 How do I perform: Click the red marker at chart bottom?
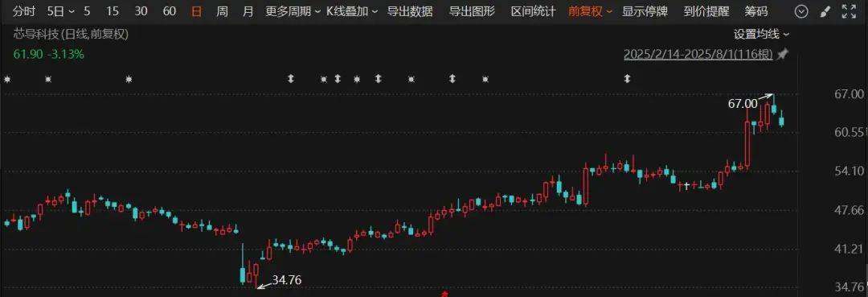click(444, 294)
